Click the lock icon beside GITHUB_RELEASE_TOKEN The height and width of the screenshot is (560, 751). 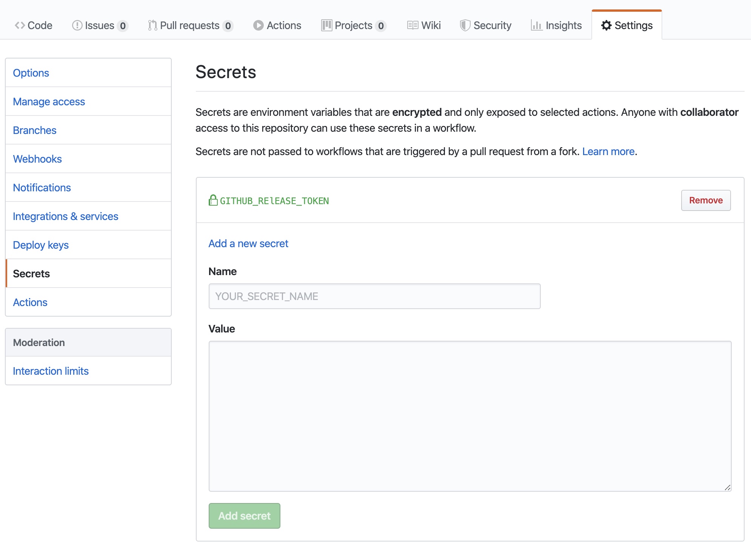(213, 200)
